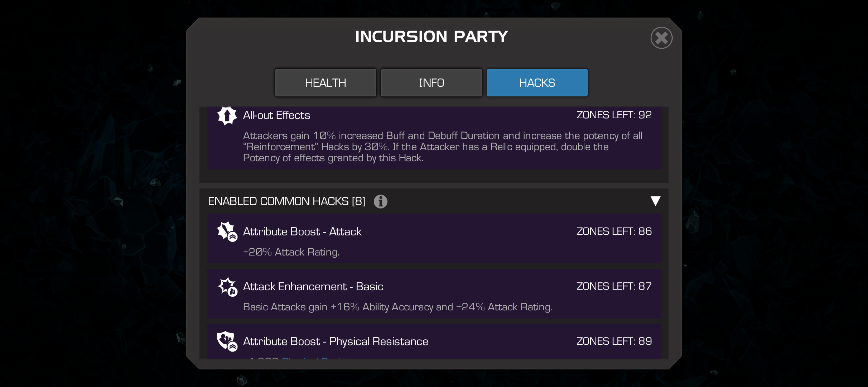Viewport: 868px width, 387px height.
Task: Select the Hacks tab
Action: click(537, 83)
